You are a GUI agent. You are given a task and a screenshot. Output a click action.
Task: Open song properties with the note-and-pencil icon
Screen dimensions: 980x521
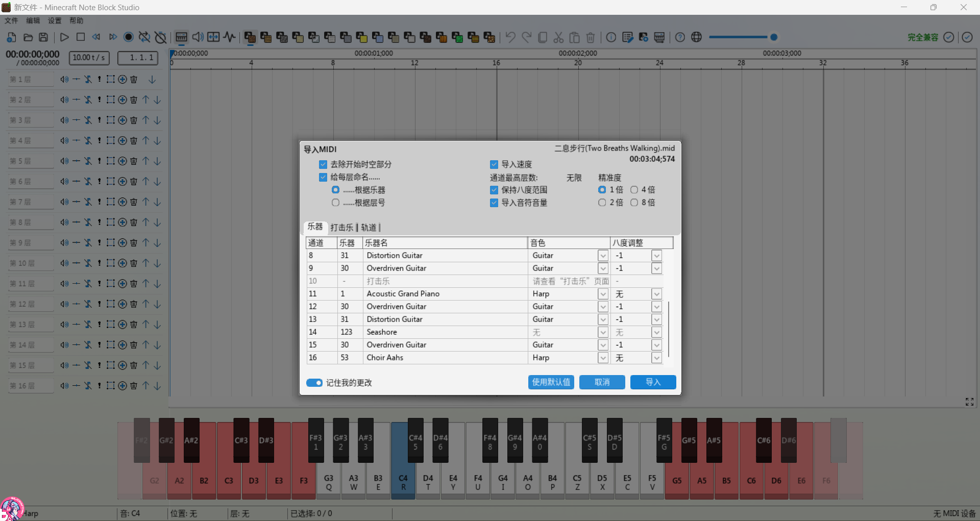coord(628,37)
